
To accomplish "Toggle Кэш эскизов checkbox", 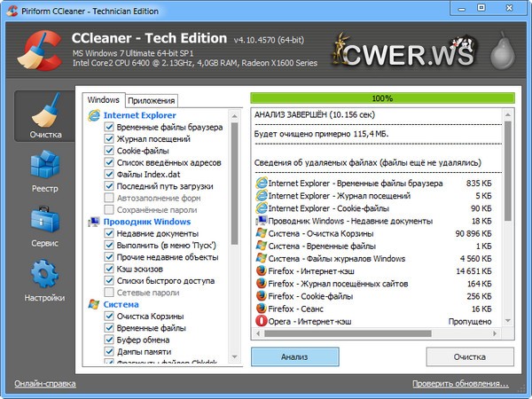I will (109, 269).
